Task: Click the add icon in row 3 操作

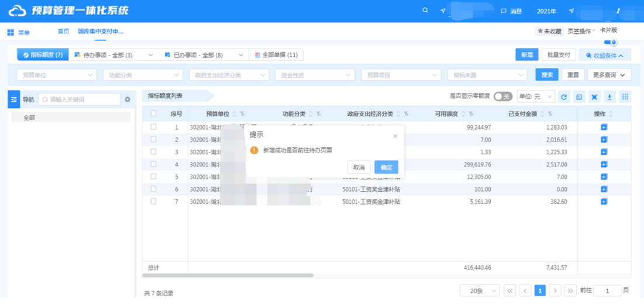Action: 604,152
